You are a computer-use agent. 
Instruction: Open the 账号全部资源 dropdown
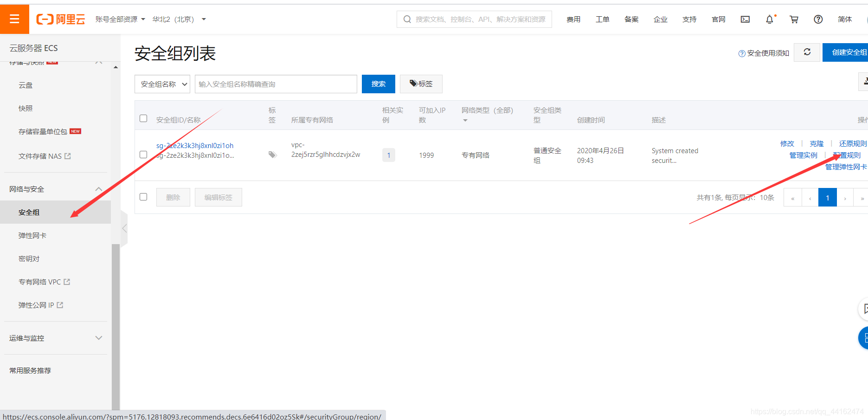pyautogui.click(x=120, y=19)
